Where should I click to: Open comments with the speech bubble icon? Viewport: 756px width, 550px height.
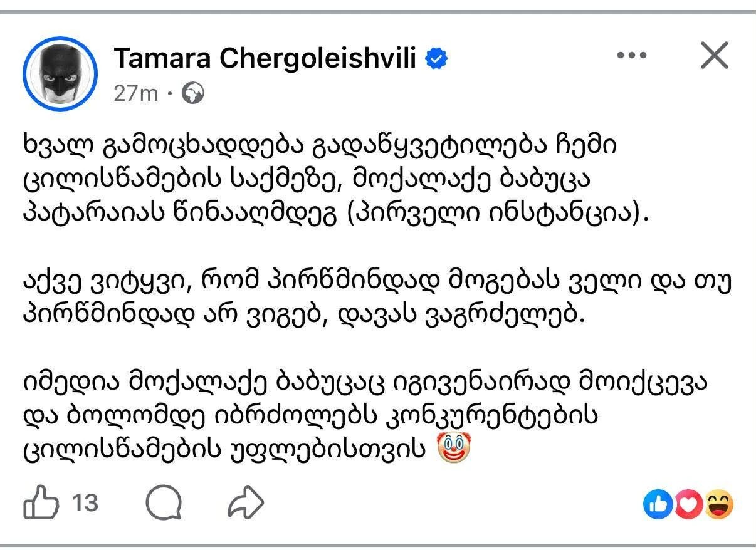tap(164, 503)
